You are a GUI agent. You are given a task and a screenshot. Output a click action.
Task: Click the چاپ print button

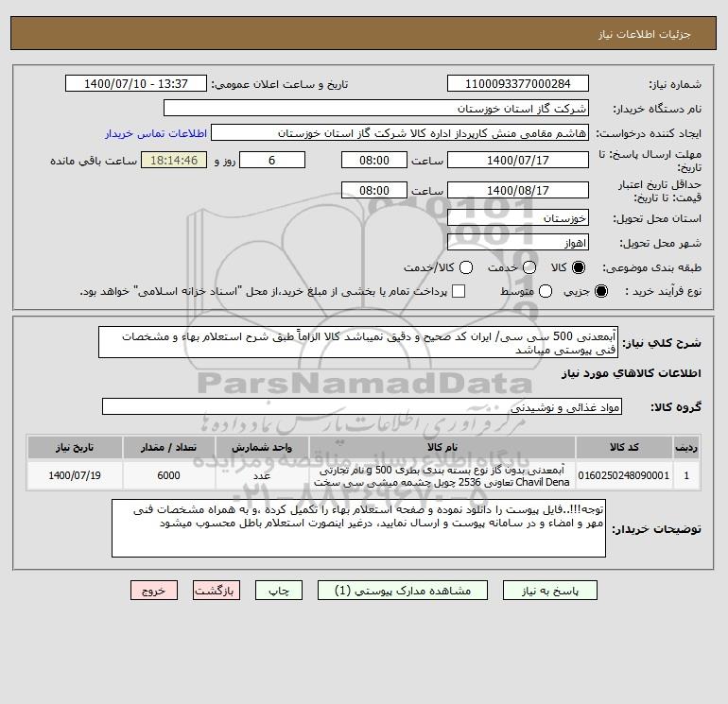(x=279, y=591)
